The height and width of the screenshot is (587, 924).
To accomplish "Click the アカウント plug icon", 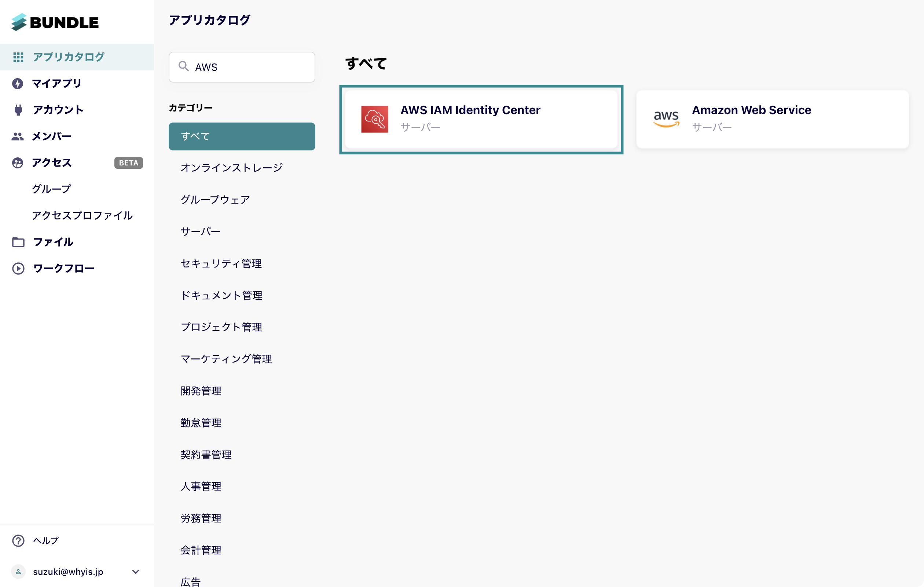I will coord(18,110).
